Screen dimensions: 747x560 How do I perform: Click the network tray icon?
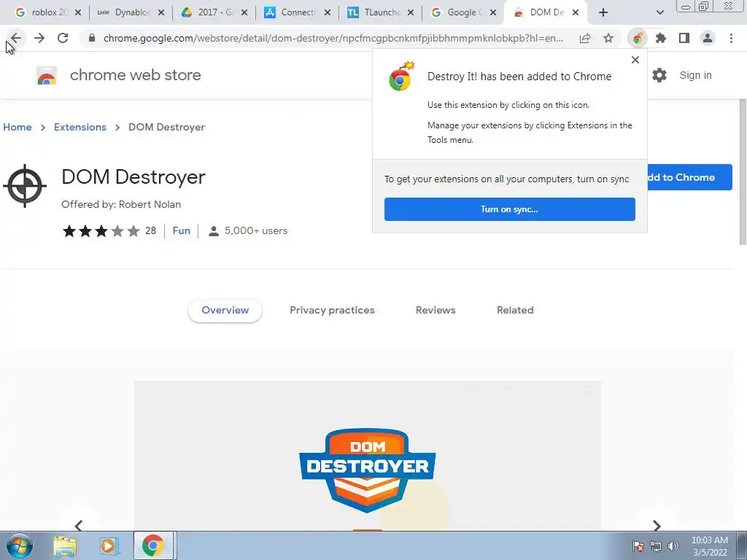656,546
